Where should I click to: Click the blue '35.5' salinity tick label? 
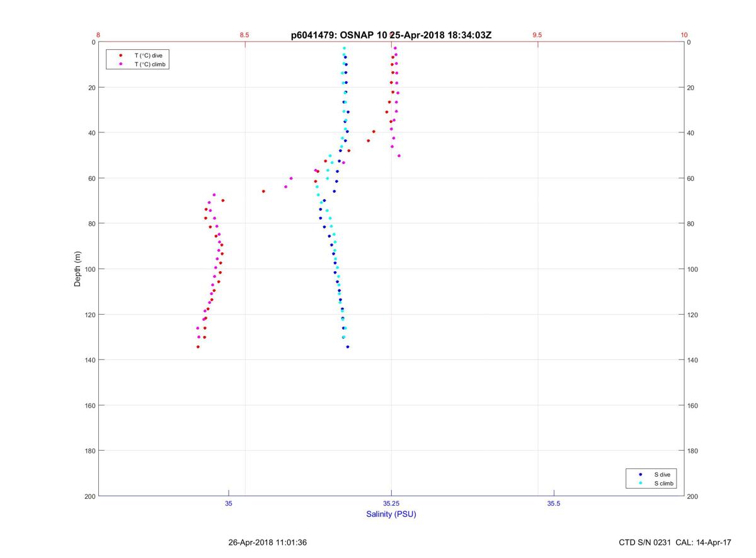coord(554,503)
